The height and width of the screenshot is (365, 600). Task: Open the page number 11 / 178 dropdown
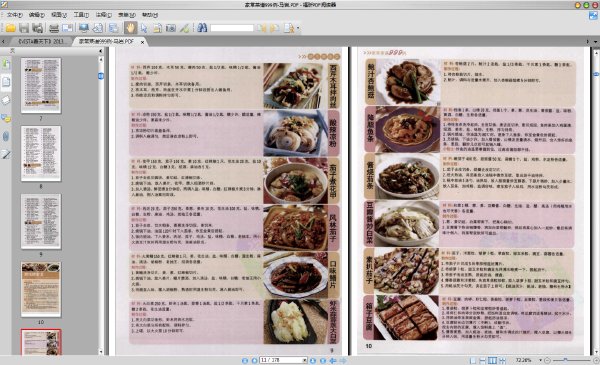tap(305, 360)
